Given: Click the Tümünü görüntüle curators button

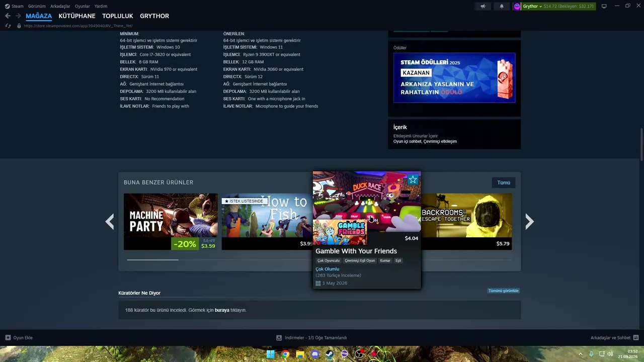Looking at the screenshot, I should tap(504, 291).
